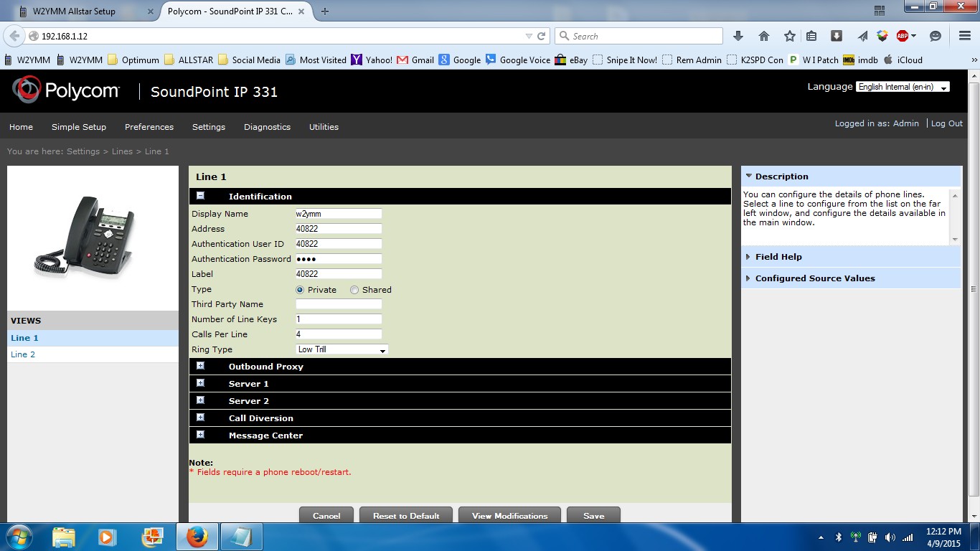This screenshot has height=551, width=980.
Task: Open the Preferences menu
Action: (x=149, y=127)
